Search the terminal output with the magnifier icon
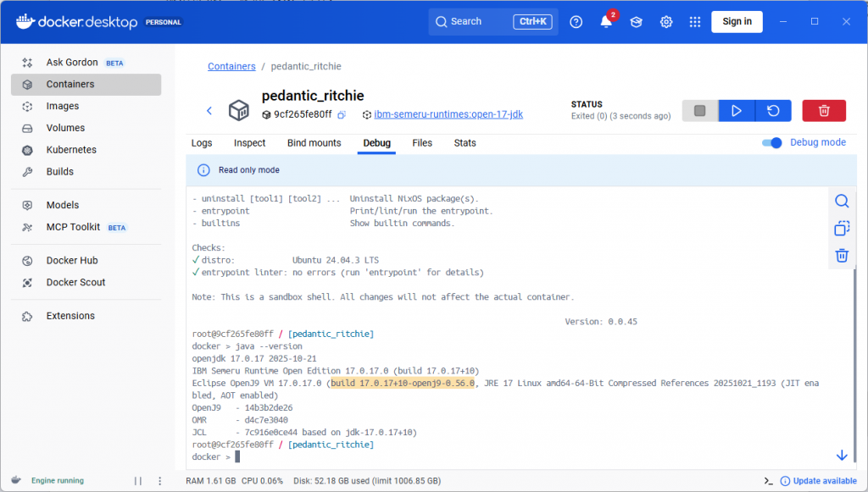The height and width of the screenshot is (492, 868). [x=842, y=201]
